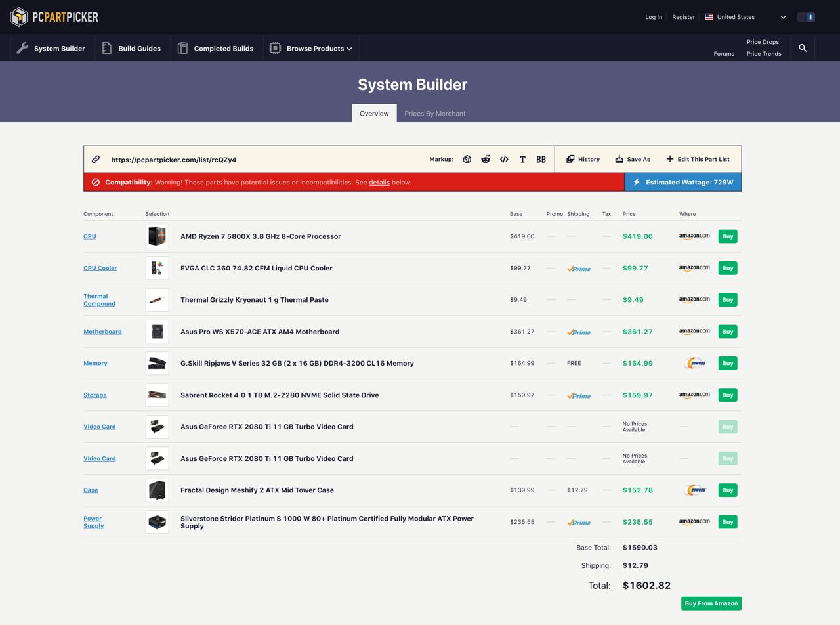Click G.Skill Ripjaws V memory thumbnail
The height and width of the screenshot is (625, 840).
coord(157,363)
